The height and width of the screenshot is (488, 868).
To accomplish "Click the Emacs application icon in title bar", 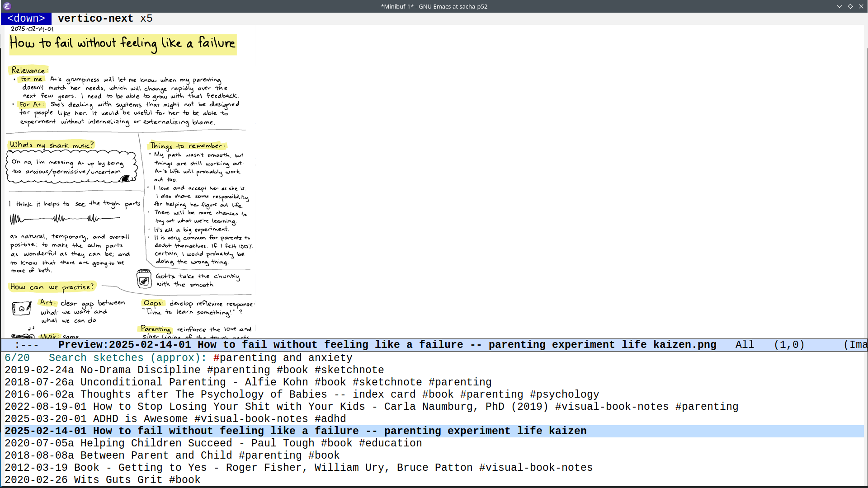I will 7,6.
